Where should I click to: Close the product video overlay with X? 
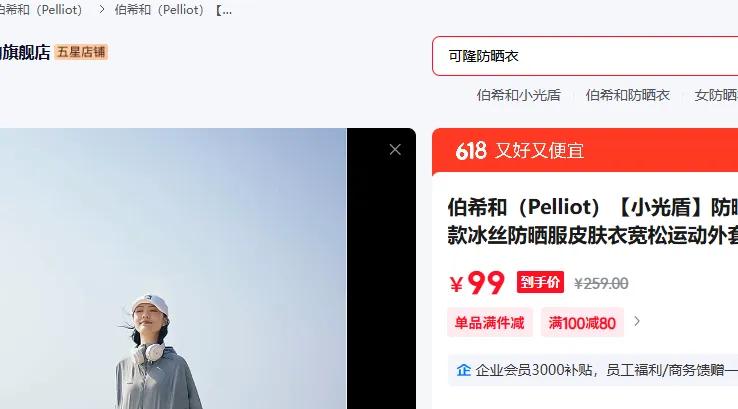[x=395, y=150]
